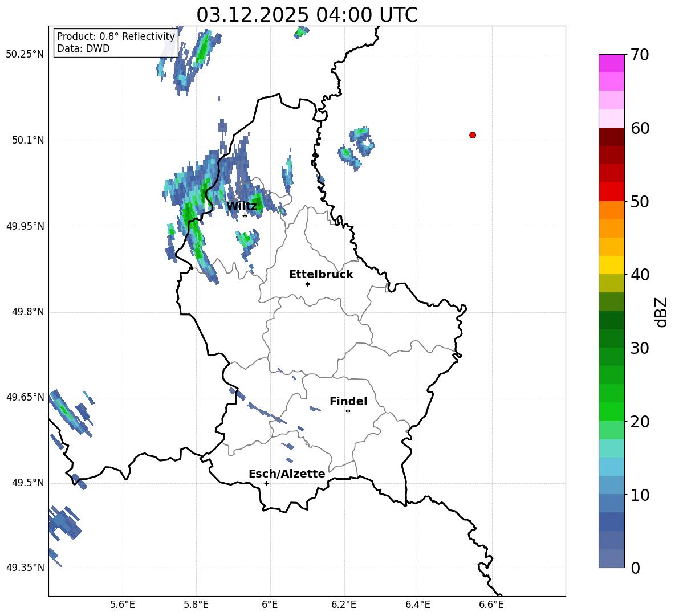Click the Esch/Alzette city label
This screenshot has width=675, height=616.
point(287,474)
